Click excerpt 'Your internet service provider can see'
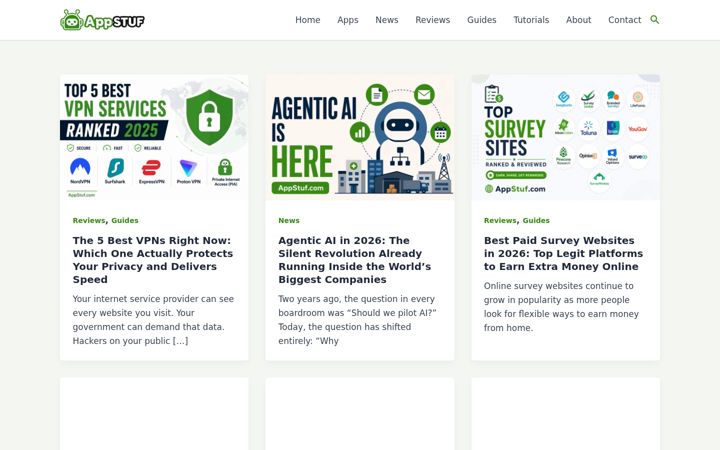 153,320
